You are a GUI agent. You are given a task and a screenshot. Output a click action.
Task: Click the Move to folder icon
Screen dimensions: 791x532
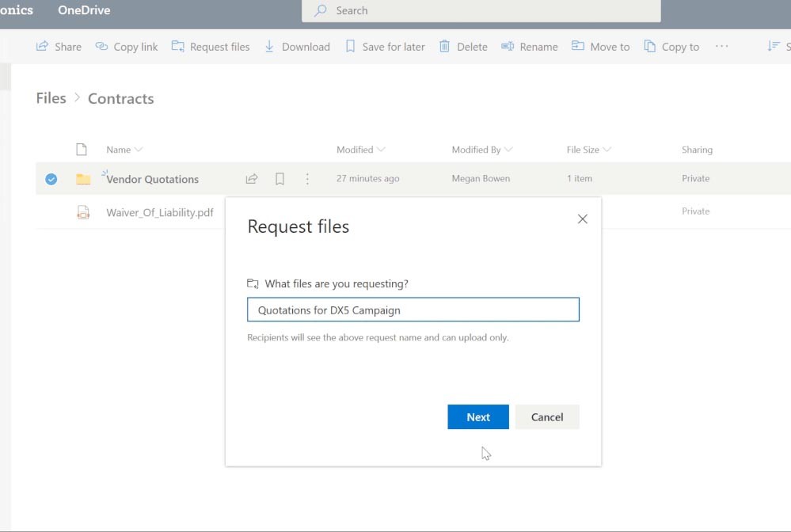576,46
